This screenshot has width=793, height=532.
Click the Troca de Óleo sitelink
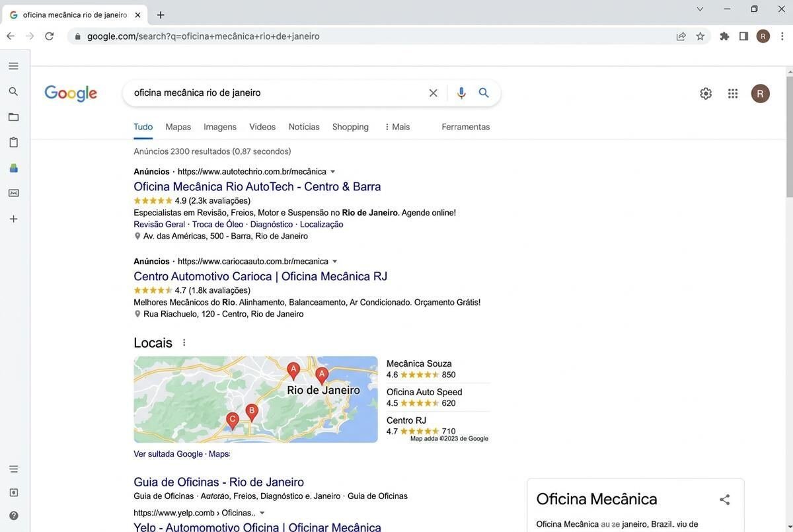point(217,225)
